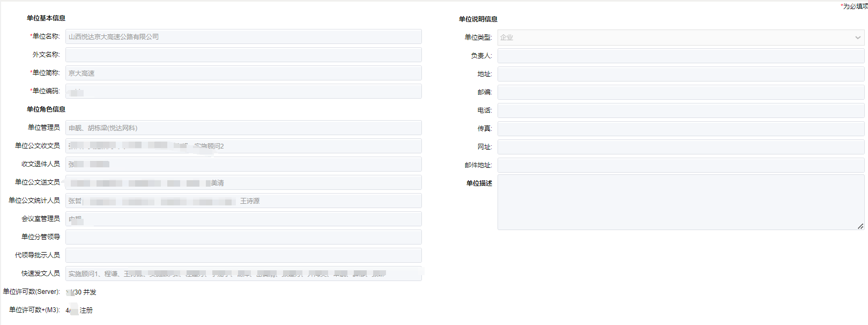This screenshot has width=868, height=325.
Task: Click the 负责人 input field
Action: click(x=680, y=56)
